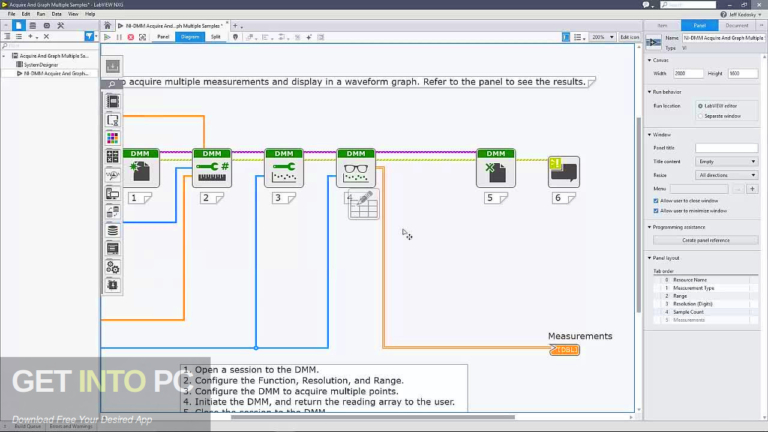Collapse the Window section
768x432 pixels.
[x=650, y=135]
